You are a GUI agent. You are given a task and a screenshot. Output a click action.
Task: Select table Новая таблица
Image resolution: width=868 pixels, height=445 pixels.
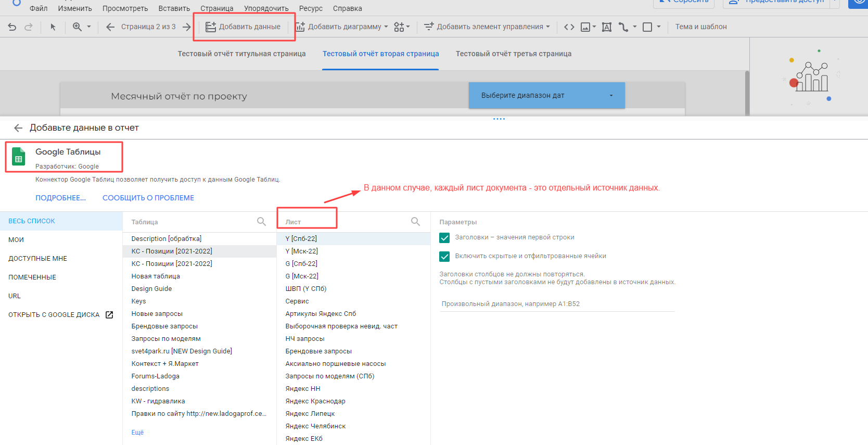pyautogui.click(x=200, y=276)
